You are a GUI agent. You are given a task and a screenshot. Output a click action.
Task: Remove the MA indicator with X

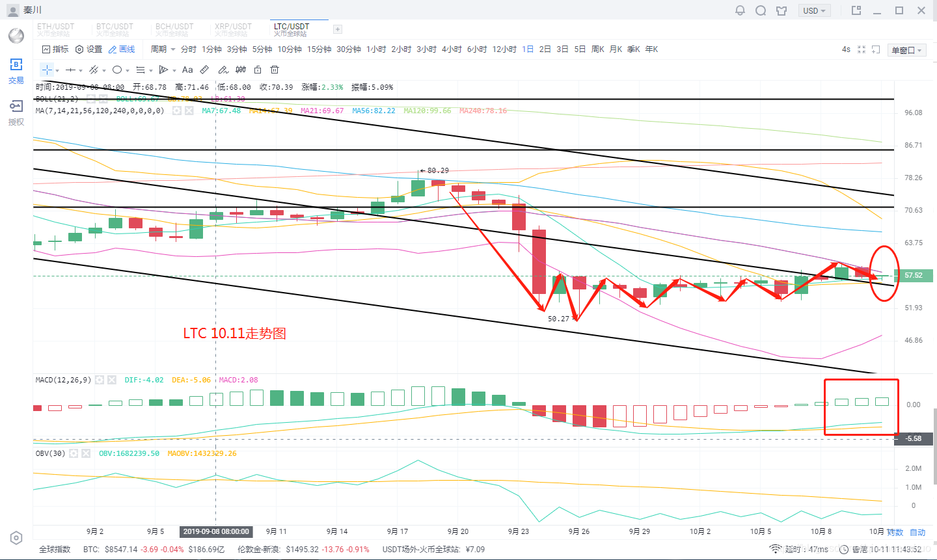point(189,111)
